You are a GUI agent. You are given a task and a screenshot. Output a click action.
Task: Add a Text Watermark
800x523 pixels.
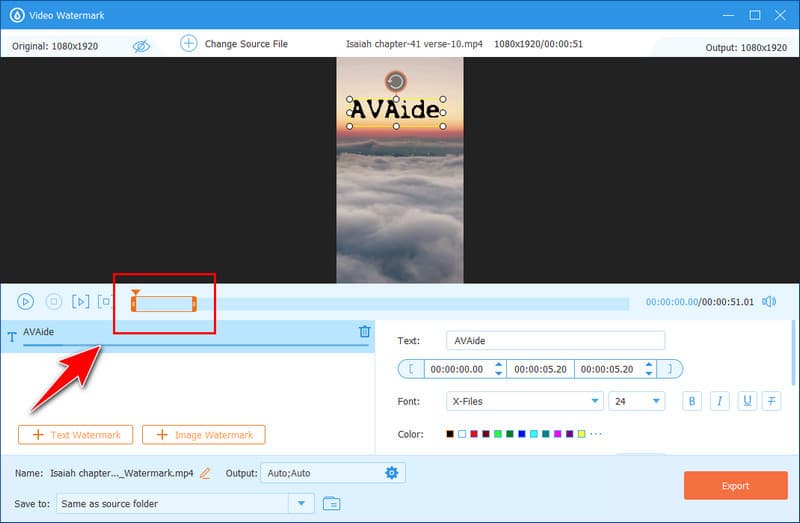coord(76,435)
